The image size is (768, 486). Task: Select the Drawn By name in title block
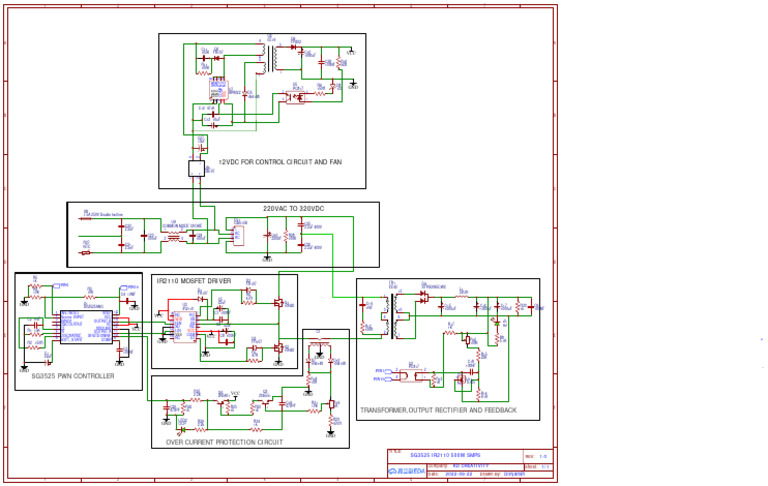pos(514,474)
